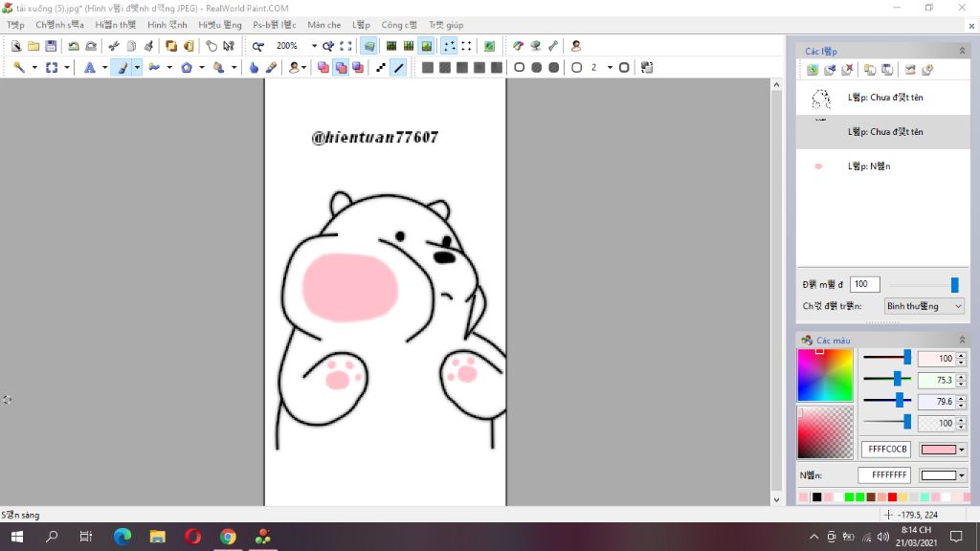Image resolution: width=980 pixels, height=551 pixels.
Task: Select the bottom pink background layer
Action: [883, 166]
